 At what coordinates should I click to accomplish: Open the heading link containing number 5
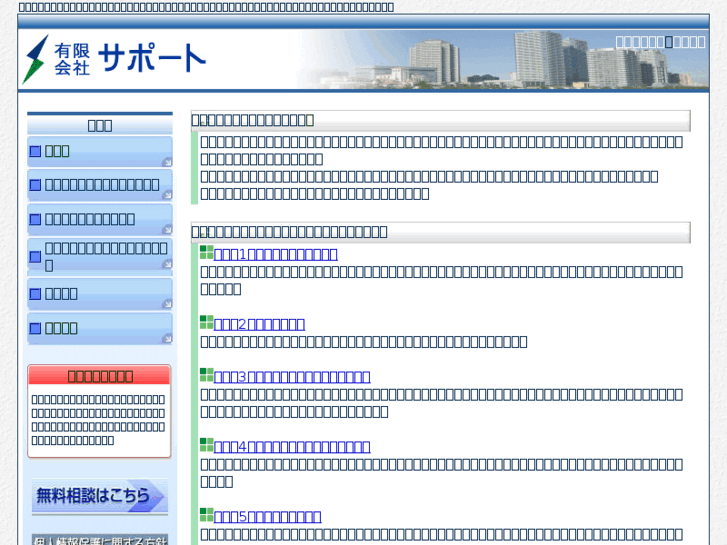coord(268,517)
